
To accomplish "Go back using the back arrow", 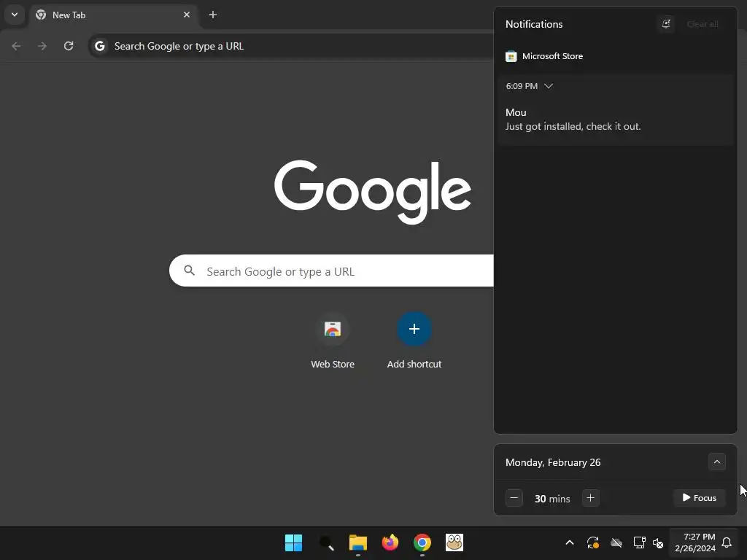I will click(x=16, y=46).
